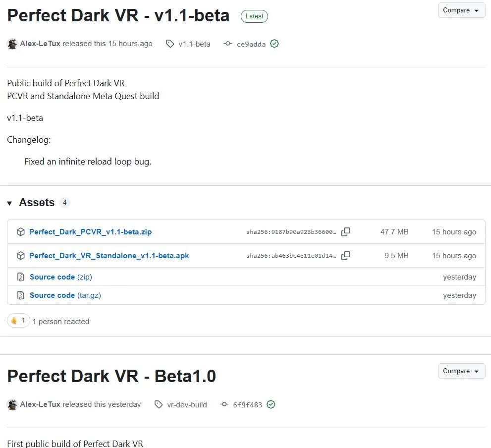Click the file-zip icon for Source code (tar.gz)
This screenshot has width=491, height=448.
click(21, 295)
